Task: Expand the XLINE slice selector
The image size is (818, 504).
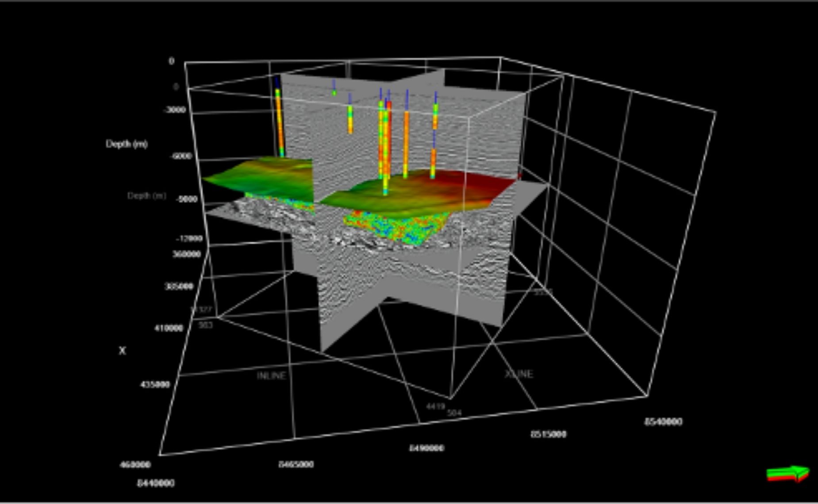Action: pos(518,374)
